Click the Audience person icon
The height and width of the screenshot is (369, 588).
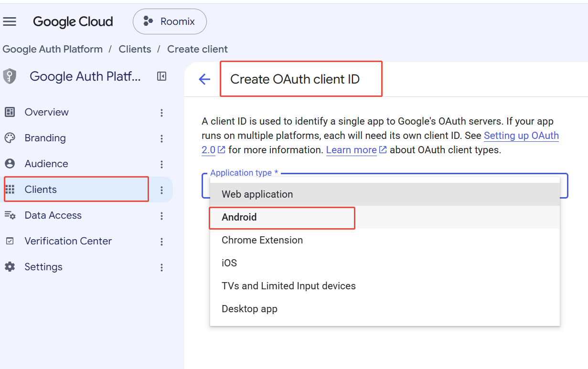pos(10,164)
